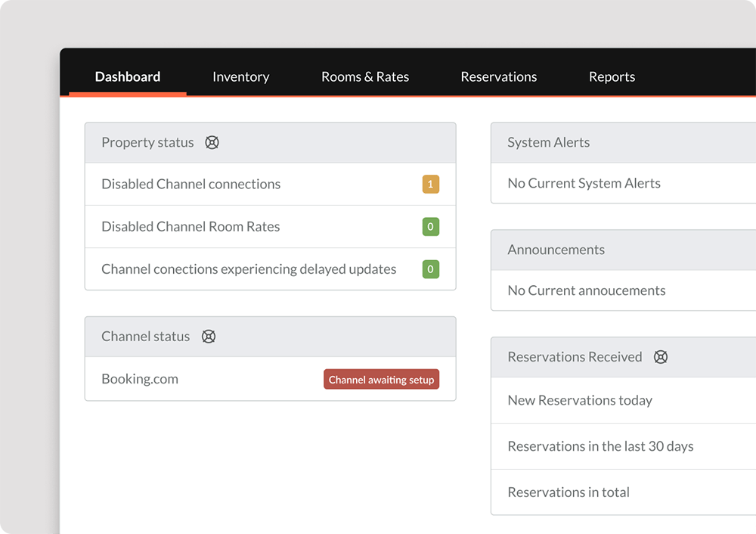Viewport: 756px width, 534px height.
Task: Click Channel conections experiencing delayed updates label
Action: click(249, 269)
